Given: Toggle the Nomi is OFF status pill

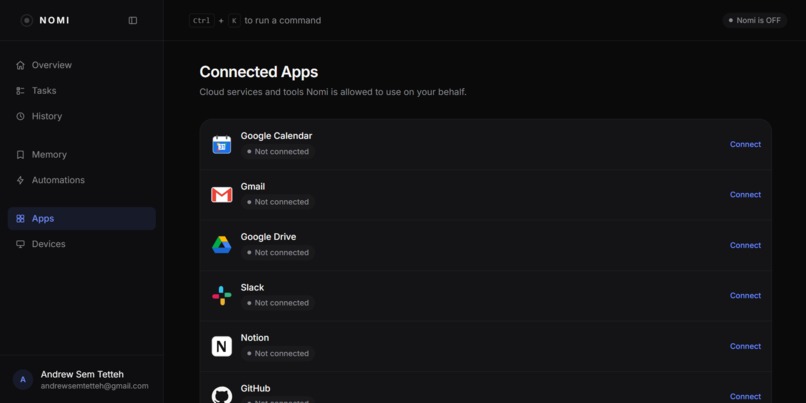Looking at the screenshot, I should 755,21.
